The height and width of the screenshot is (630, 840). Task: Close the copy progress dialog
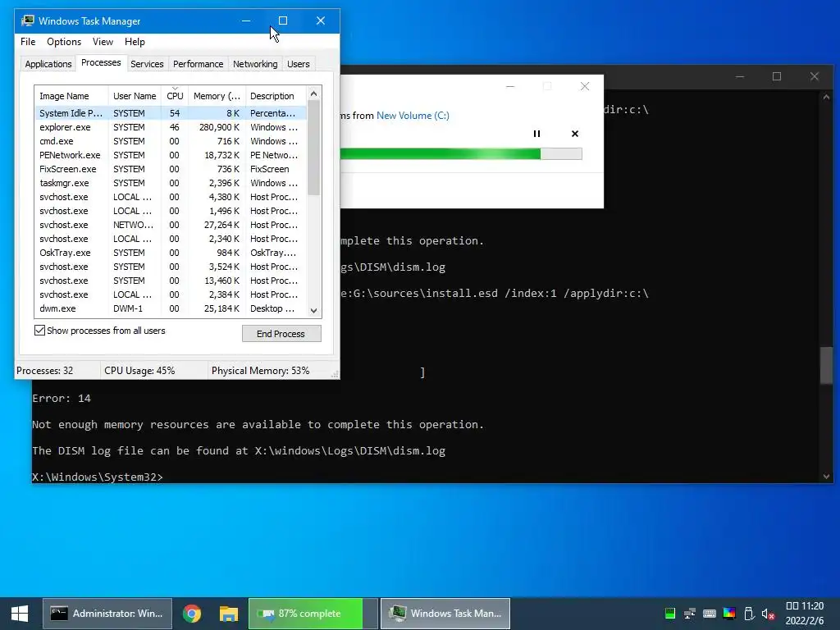click(x=584, y=86)
